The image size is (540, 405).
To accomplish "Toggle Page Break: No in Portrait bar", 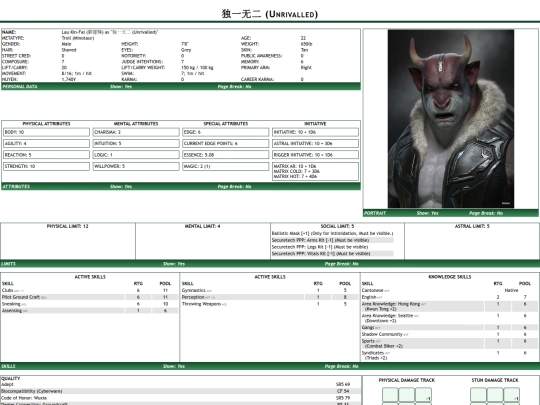I will (486, 213).
